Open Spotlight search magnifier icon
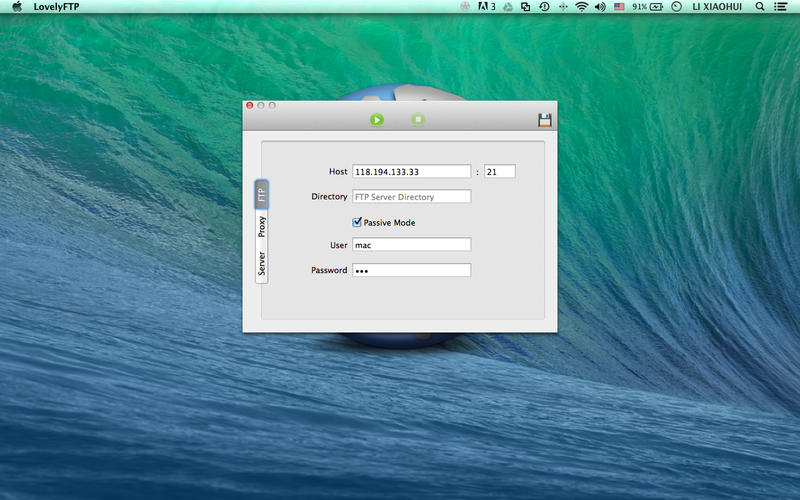Screen dimensions: 800x500 click(760, 7)
